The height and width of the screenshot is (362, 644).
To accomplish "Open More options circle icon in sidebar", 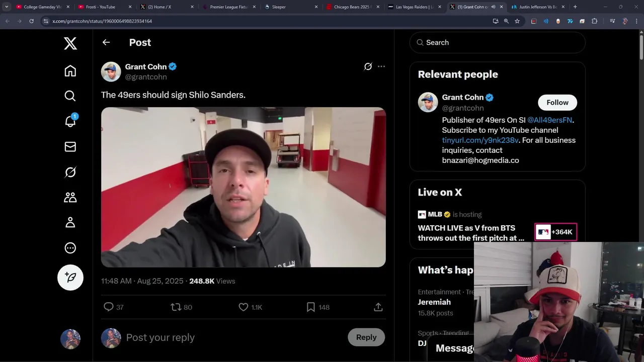I will click(70, 248).
